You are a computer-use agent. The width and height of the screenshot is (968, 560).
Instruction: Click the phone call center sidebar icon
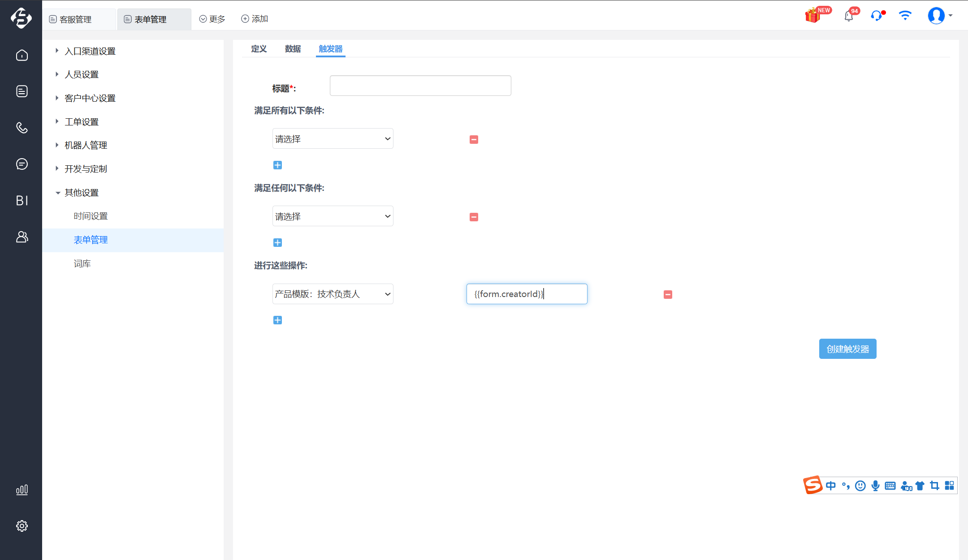22,128
